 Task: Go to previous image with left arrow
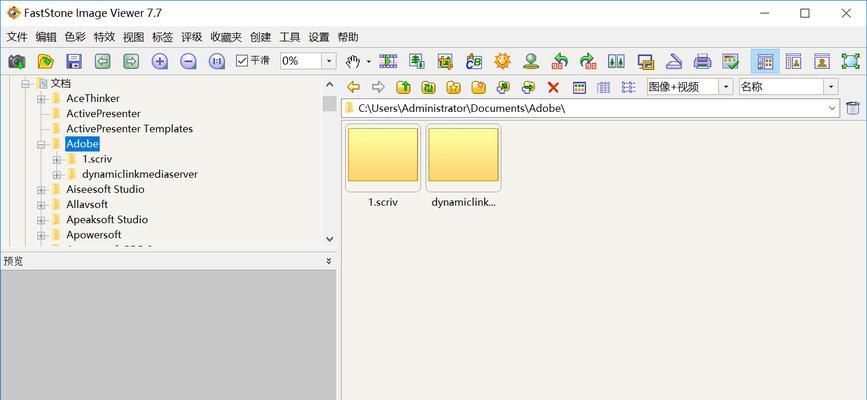pos(102,61)
